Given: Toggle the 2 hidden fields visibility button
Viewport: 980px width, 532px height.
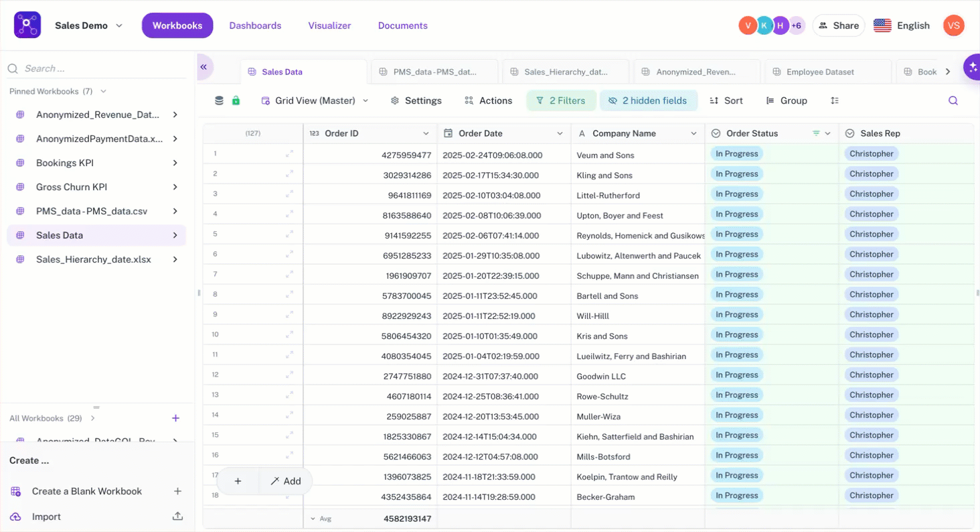Looking at the screenshot, I should (648, 101).
